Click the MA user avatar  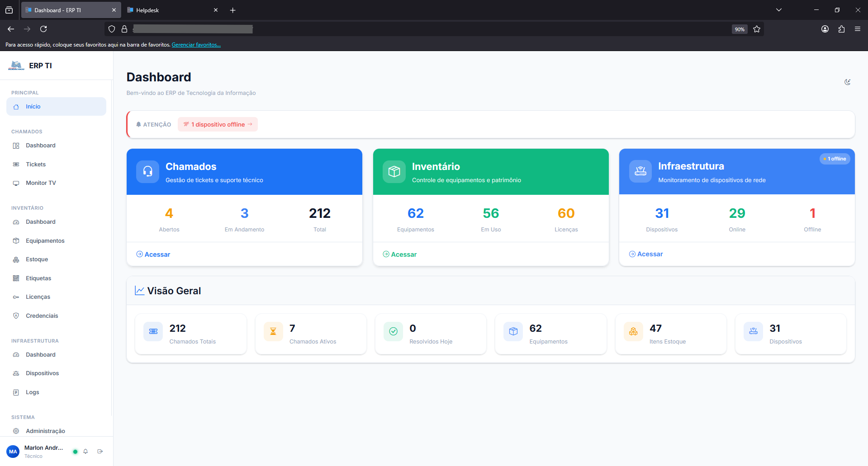(x=13, y=452)
